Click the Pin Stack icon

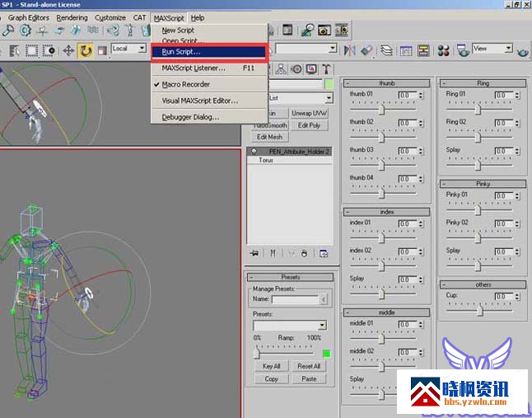(254, 253)
